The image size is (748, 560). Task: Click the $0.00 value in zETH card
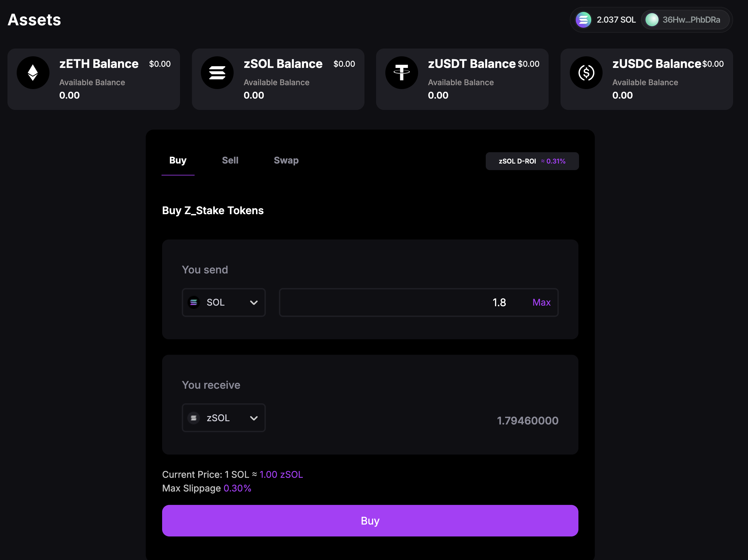160,64
